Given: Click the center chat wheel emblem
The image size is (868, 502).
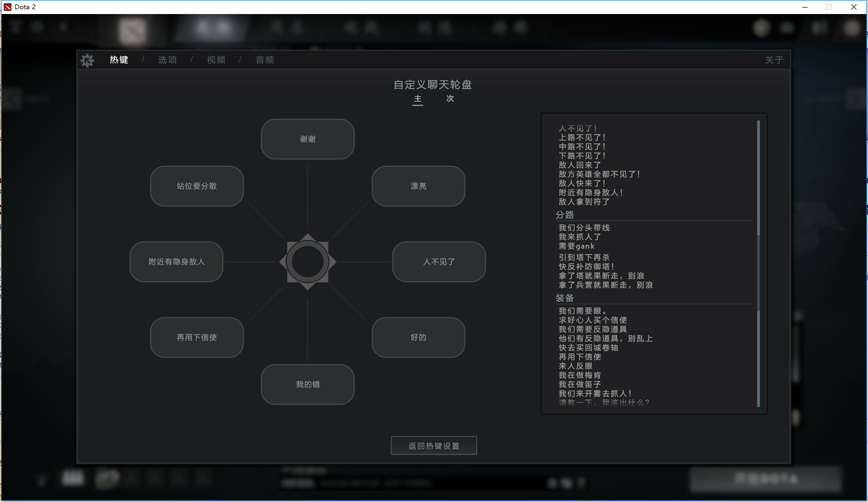Looking at the screenshot, I should (308, 262).
